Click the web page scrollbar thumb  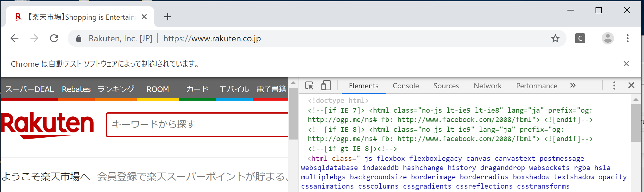coord(293,114)
